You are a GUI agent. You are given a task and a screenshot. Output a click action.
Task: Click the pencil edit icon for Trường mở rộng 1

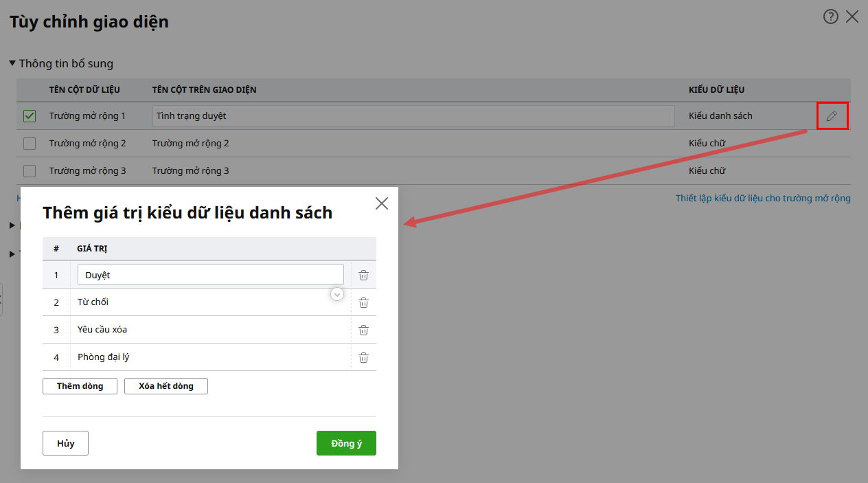point(832,116)
